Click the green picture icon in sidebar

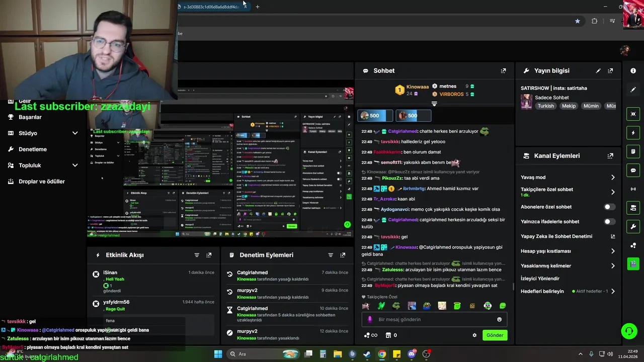pyautogui.click(x=633, y=264)
